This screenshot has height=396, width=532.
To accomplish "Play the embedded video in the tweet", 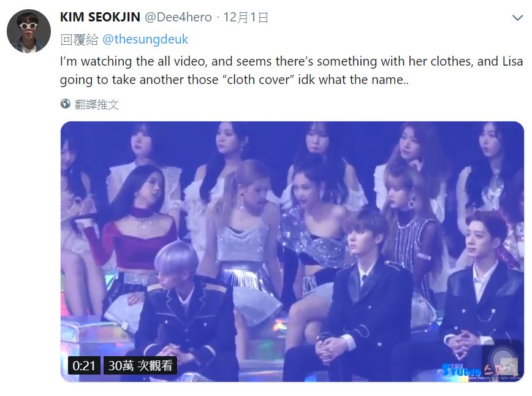I will tap(292, 251).
